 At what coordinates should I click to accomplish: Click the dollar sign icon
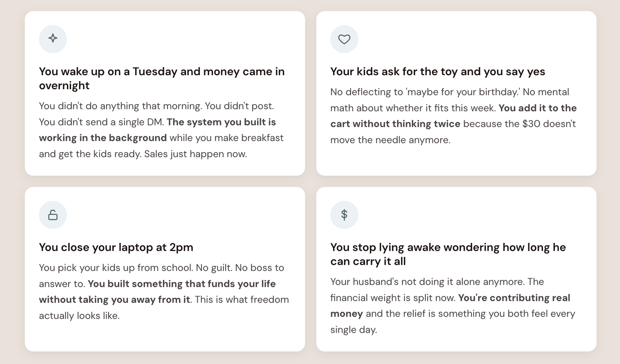coord(344,214)
